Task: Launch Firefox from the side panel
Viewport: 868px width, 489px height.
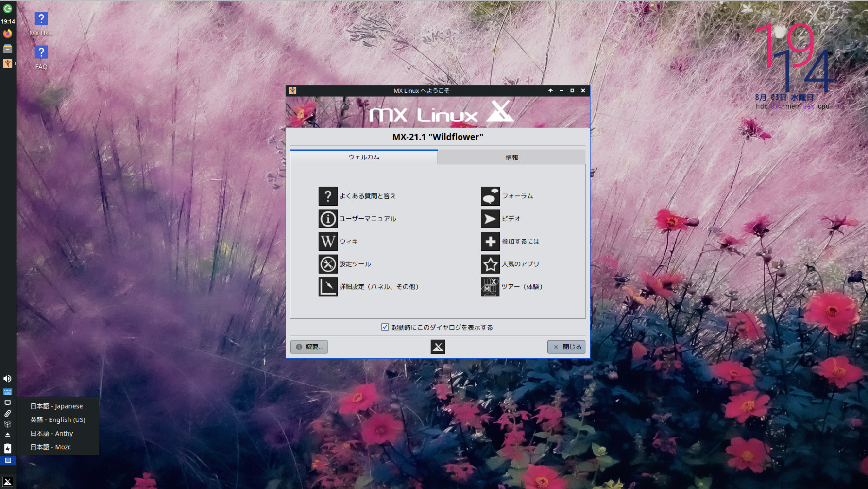Action: [x=7, y=34]
